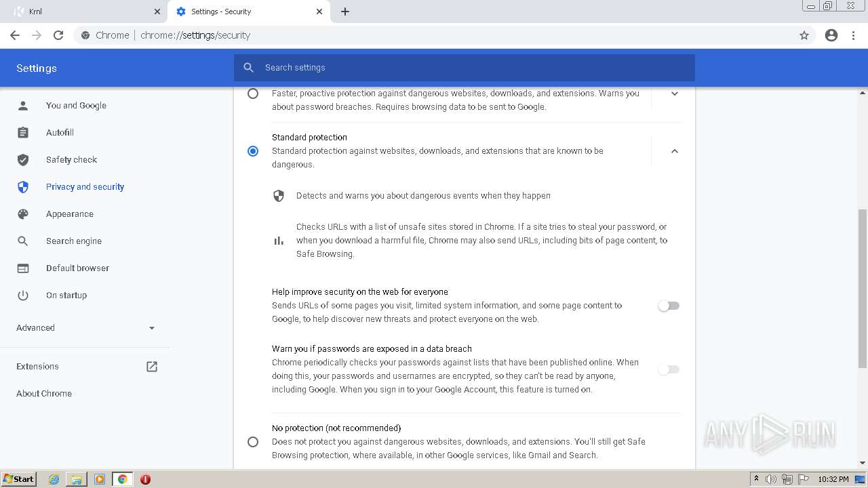868x488 pixels.
Task: Click the bar chart icon beside Checks URLs
Action: click(x=279, y=241)
